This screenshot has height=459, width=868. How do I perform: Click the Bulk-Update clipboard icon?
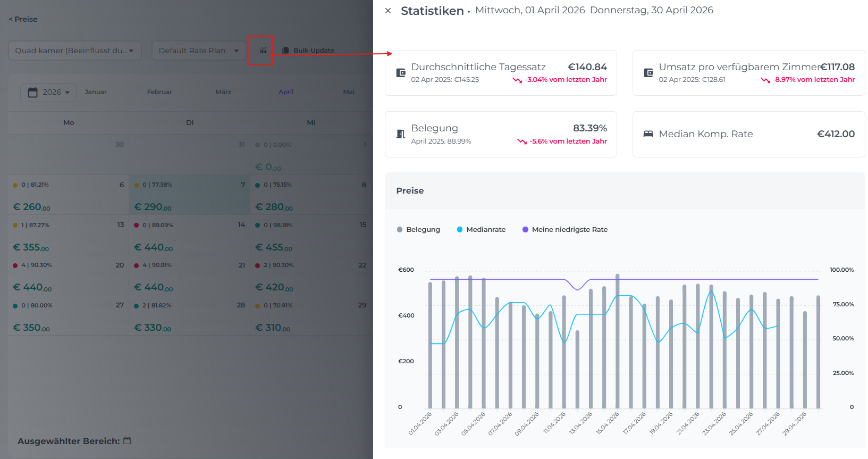[285, 51]
